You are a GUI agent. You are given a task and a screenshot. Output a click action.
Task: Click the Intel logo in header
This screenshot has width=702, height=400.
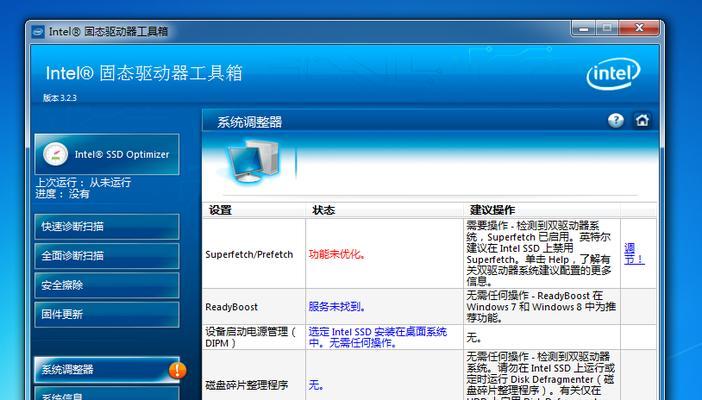613,74
